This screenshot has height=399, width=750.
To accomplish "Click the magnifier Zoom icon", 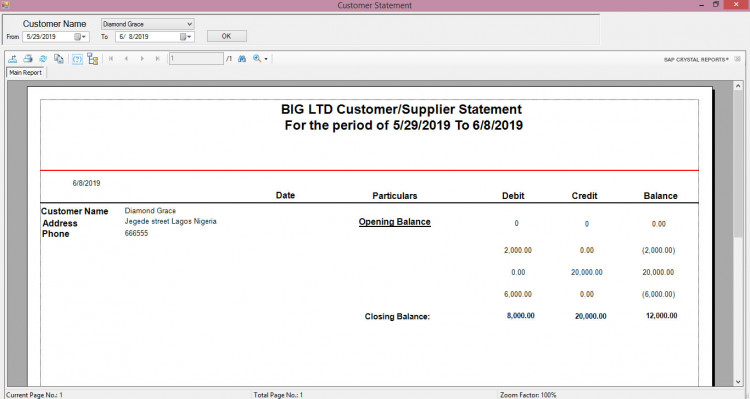I will [257, 59].
